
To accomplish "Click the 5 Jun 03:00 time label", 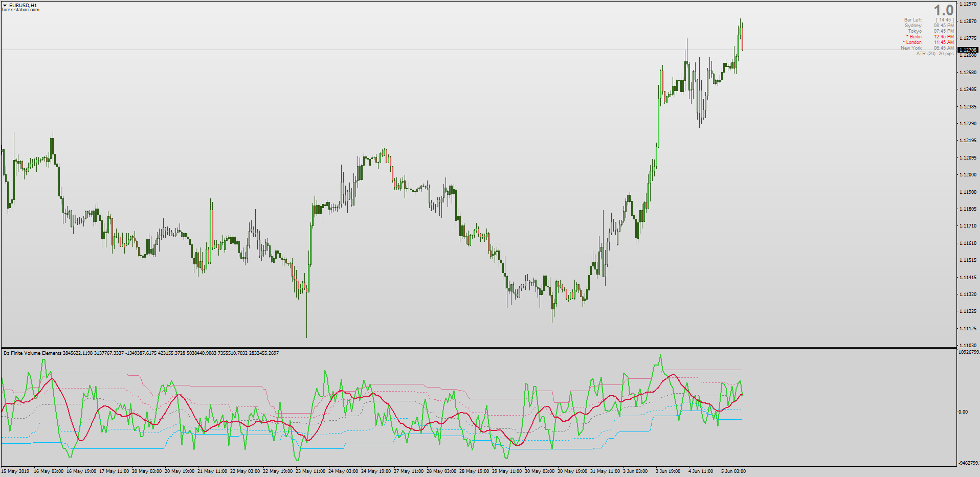I will click(733, 471).
